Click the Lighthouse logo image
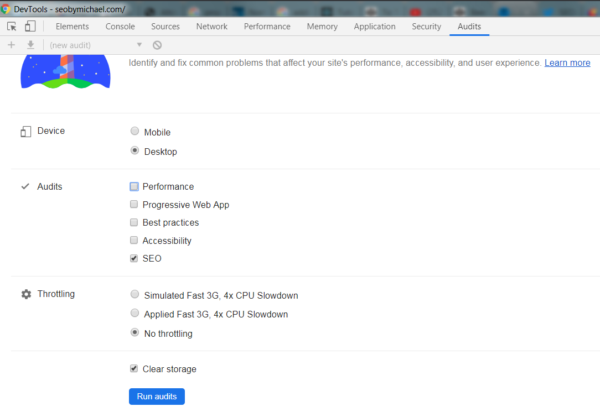600x417 pixels. coord(65,72)
